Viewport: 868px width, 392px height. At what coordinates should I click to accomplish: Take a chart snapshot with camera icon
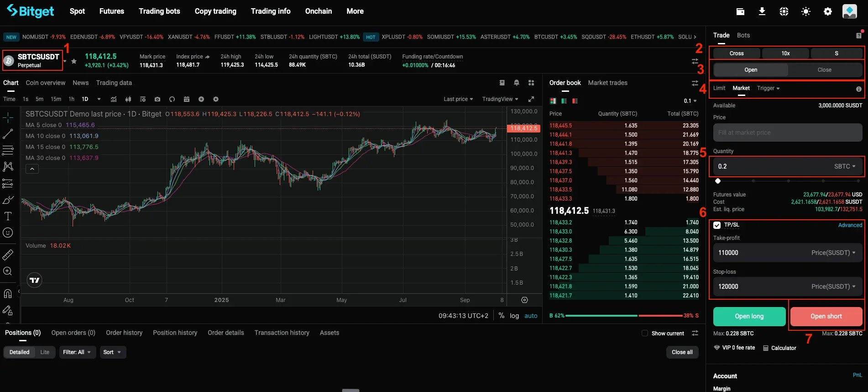[157, 99]
